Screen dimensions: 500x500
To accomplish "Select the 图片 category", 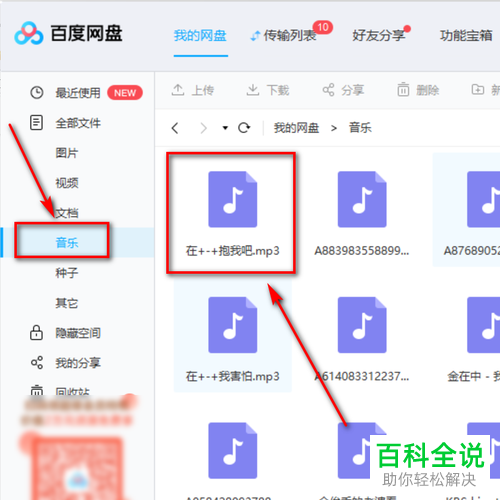I will pyautogui.click(x=67, y=153).
